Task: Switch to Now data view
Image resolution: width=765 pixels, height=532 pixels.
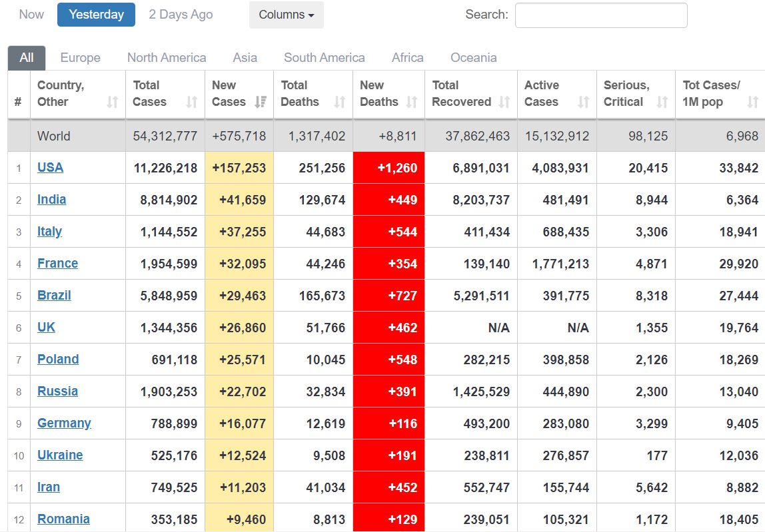Action: click(x=31, y=15)
